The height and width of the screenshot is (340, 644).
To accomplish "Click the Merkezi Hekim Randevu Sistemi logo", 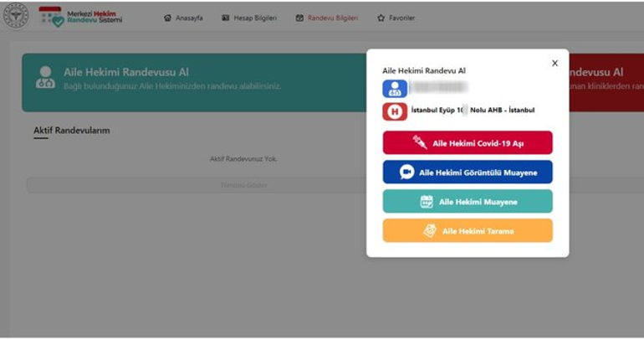I will pos(80,16).
